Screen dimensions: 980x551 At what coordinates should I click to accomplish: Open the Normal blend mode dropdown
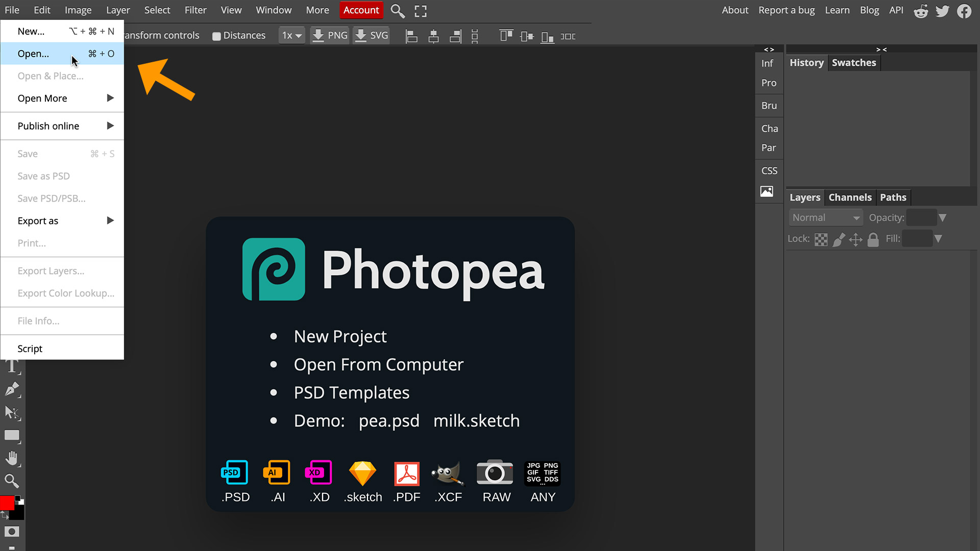[826, 218]
